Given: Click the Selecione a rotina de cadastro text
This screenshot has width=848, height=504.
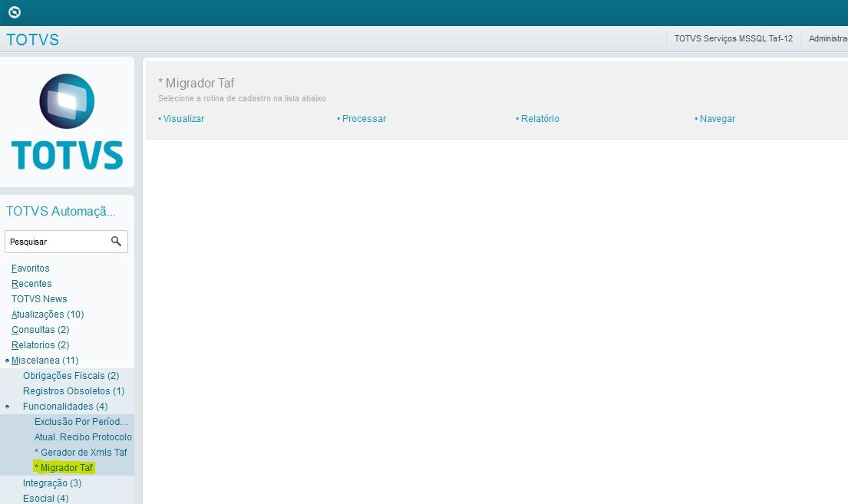Looking at the screenshot, I should (242, 98).
